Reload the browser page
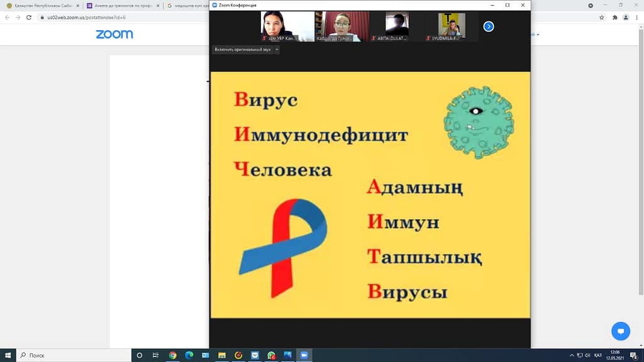644x362 pixels. pyautogui.click(x=28, y=18)
